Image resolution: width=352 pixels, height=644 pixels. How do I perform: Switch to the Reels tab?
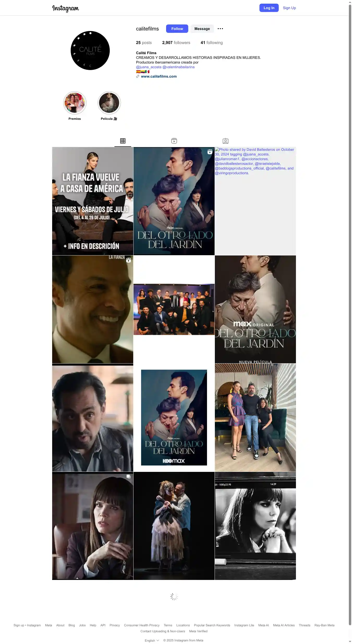pos(174,141)
